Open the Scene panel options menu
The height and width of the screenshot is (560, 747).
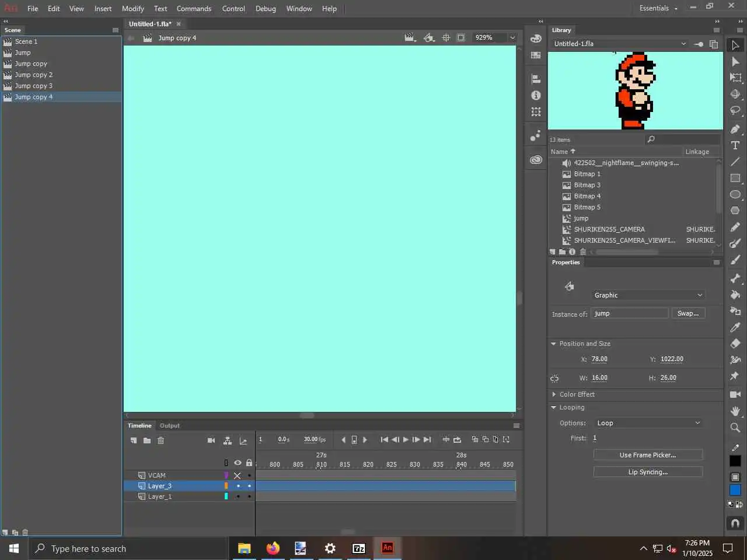(x=116, y=30)
